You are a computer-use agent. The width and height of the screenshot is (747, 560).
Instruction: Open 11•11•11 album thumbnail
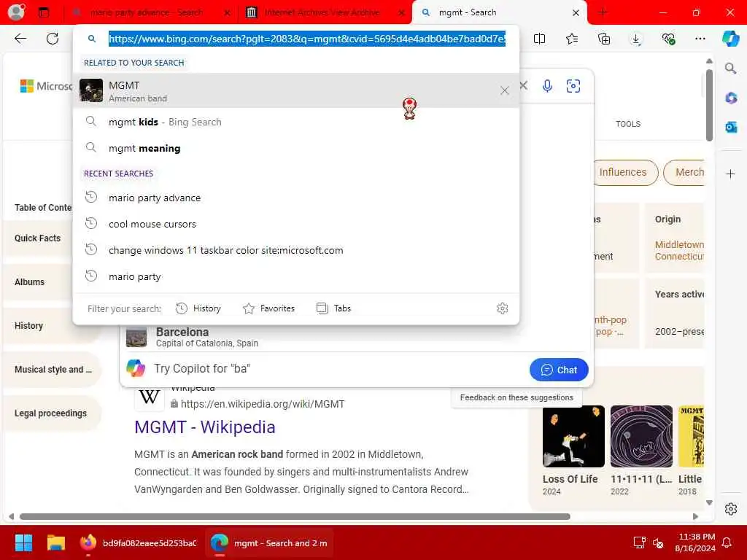point(641,436)
